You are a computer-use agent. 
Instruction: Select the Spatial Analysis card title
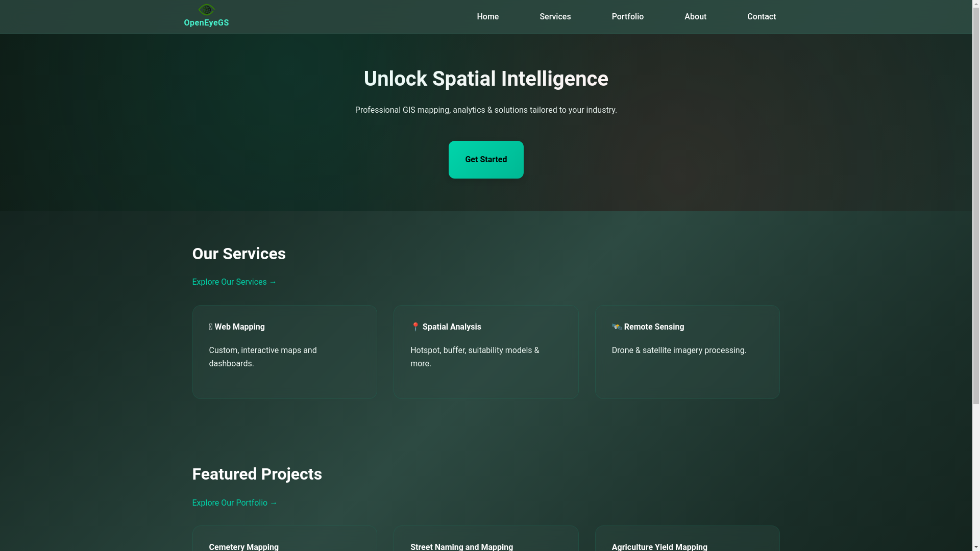452,327
